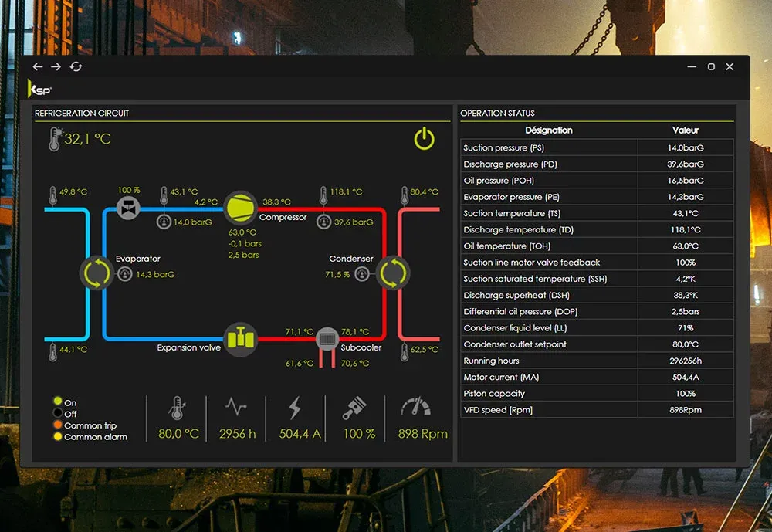Click the piston capacity icon
Viewport: 772px width, 532px height.
354,408
